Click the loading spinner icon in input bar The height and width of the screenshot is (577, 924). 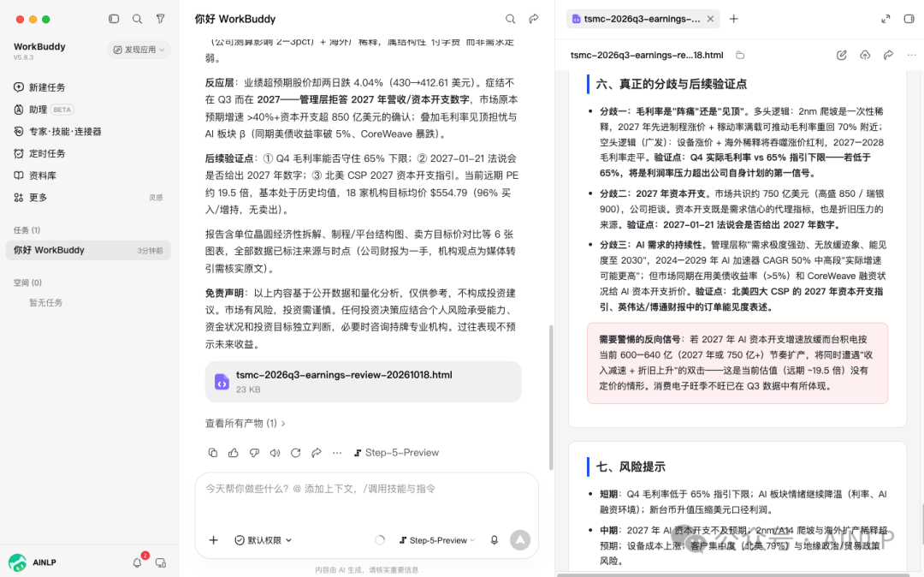(x=380, y=540)
